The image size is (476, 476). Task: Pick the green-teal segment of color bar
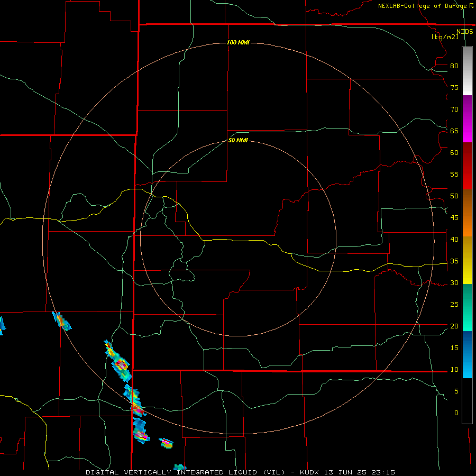[x=467, y=307]
